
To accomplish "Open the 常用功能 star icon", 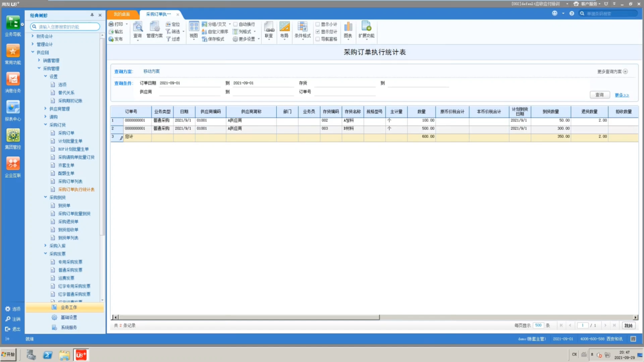I will click(x=13, y=51).
